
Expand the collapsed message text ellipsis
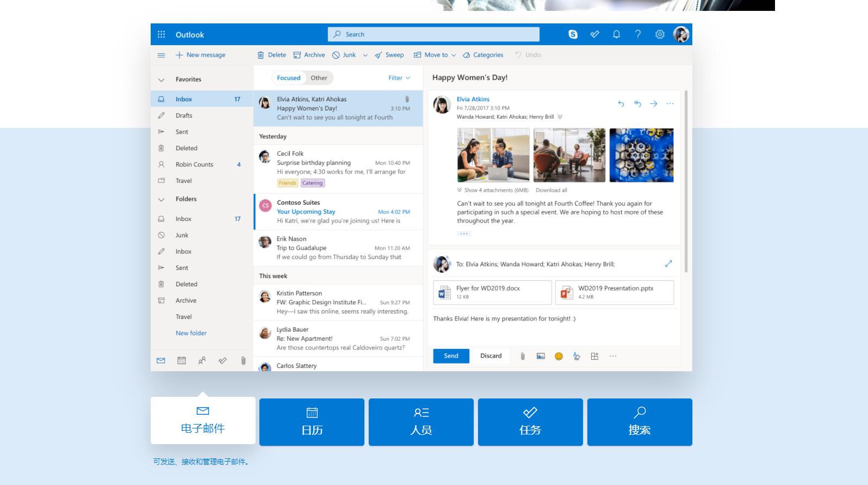[464, 234]
